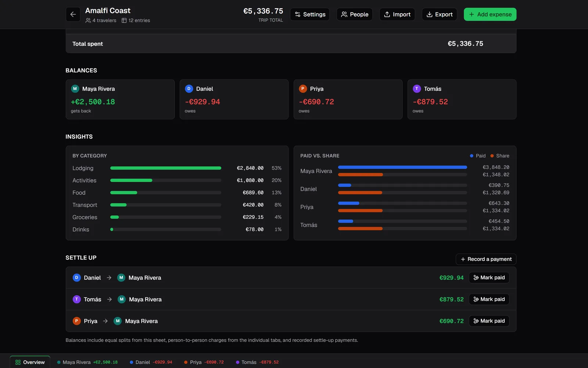This screenshot has width=588, height=368.
Task: Click Maya's avatar in Daniel's settle row
Action: point(121,277)
